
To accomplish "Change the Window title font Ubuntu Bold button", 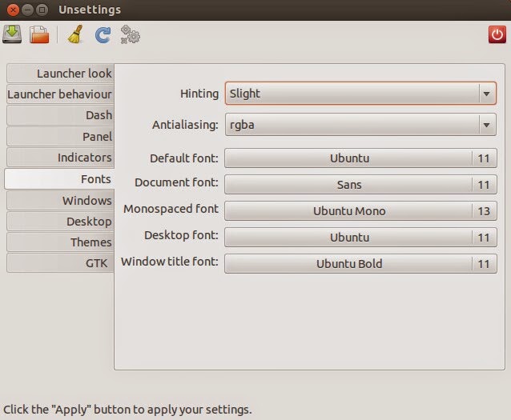I will pos(360,264).
